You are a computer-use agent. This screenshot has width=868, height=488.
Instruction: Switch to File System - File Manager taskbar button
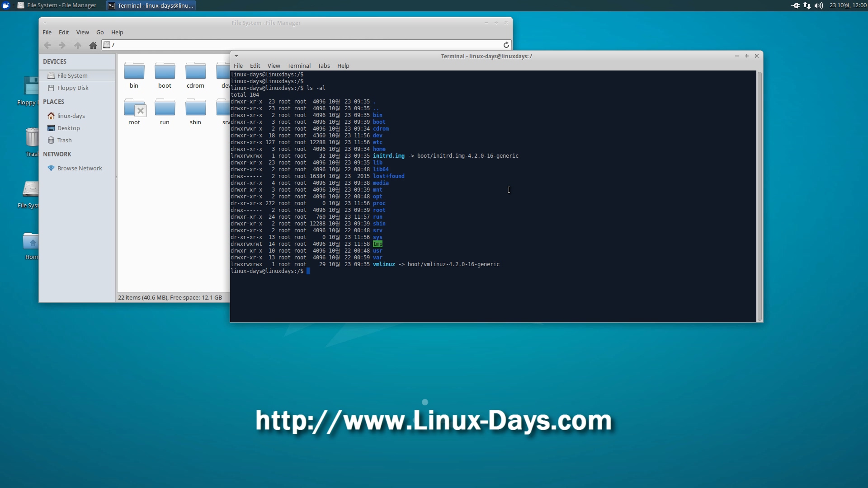[x=57, y=5]
